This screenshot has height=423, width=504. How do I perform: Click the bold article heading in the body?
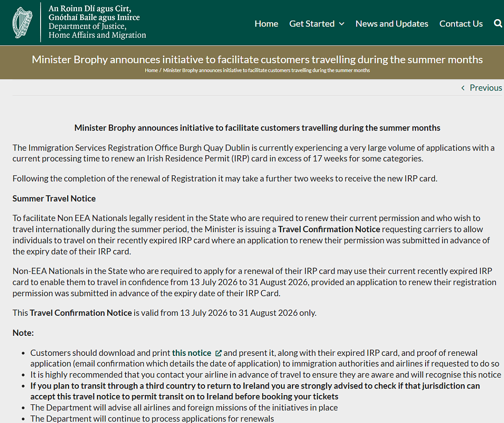coord(257,128)
